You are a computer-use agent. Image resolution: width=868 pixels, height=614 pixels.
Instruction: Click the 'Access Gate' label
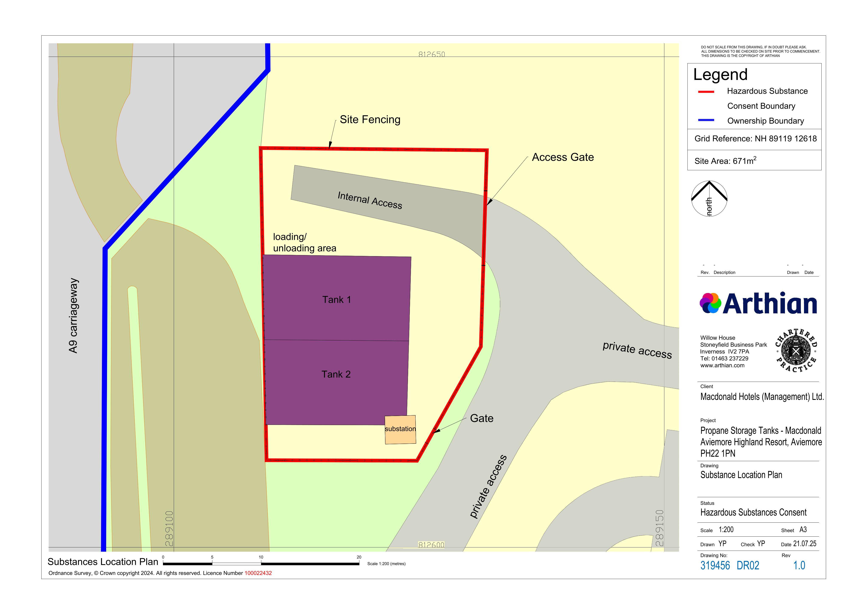point(563,157)
